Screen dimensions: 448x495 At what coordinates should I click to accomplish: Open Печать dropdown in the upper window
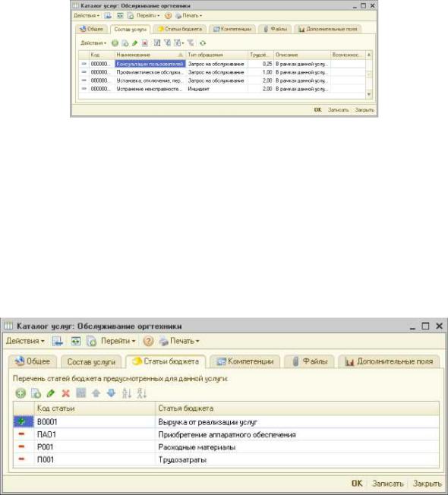pos(189,15)
